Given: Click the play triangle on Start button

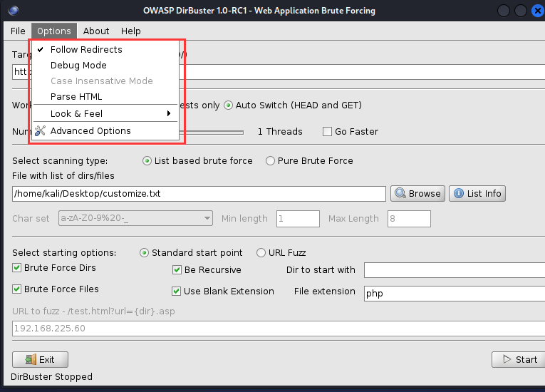Looking at the screenshot, I should pos(507,359).
